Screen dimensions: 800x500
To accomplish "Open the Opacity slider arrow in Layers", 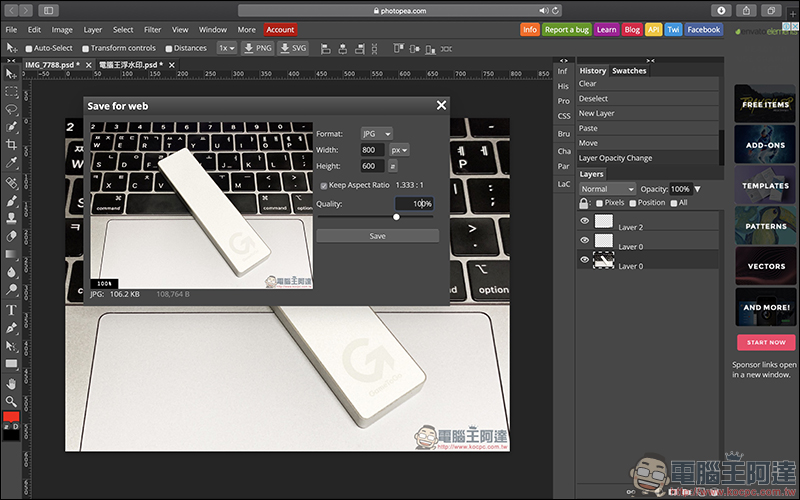I will (697, 189).
